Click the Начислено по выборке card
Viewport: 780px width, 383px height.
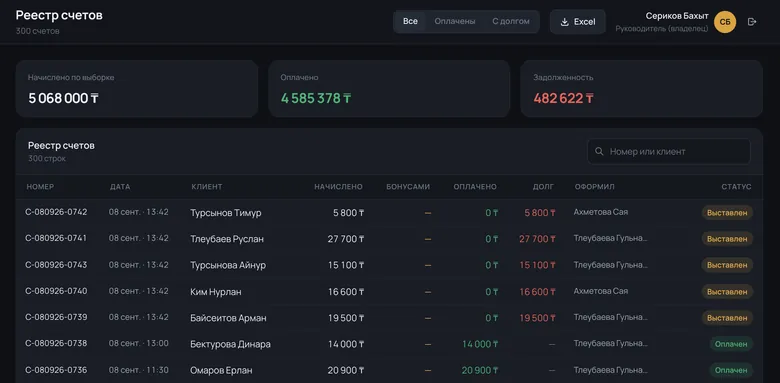(x=137, y=89)
